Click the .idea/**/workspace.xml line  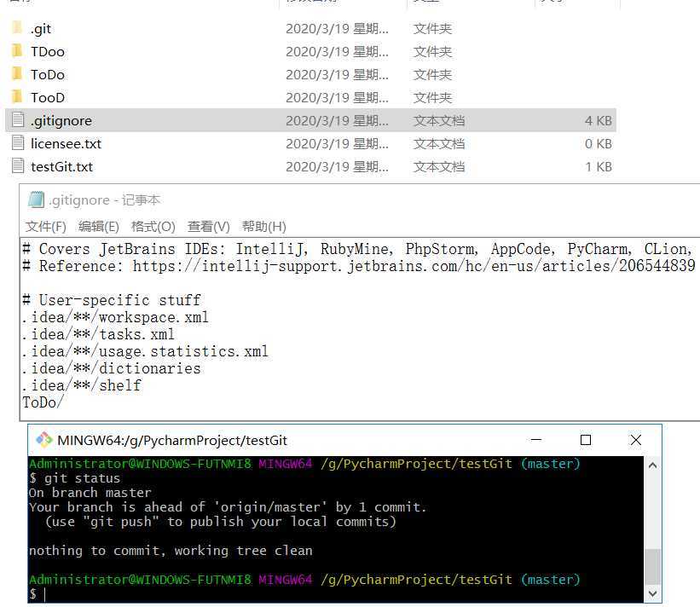click(115, 317)
